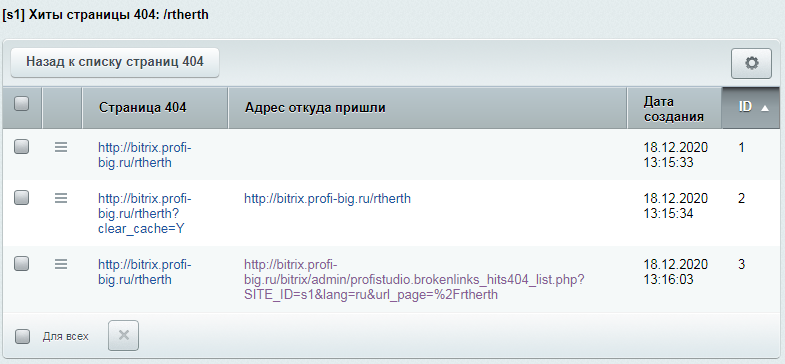Open row 1 hamburger actions menu
Image resolution: width=785 pixels, height=364 pixels.
pyautogui.click(x=61, y=147)
